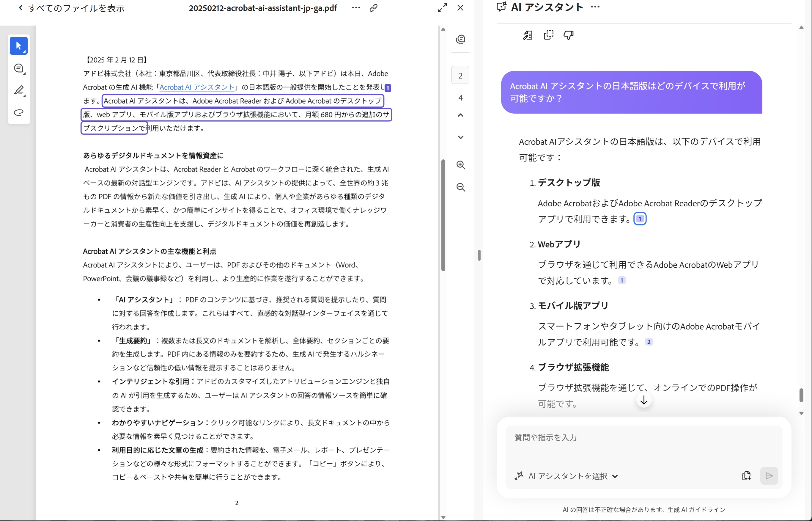The image size is (812, 521).
Task: Open the 生成 AI ガイドライン link
Action: tap(696, 509)
